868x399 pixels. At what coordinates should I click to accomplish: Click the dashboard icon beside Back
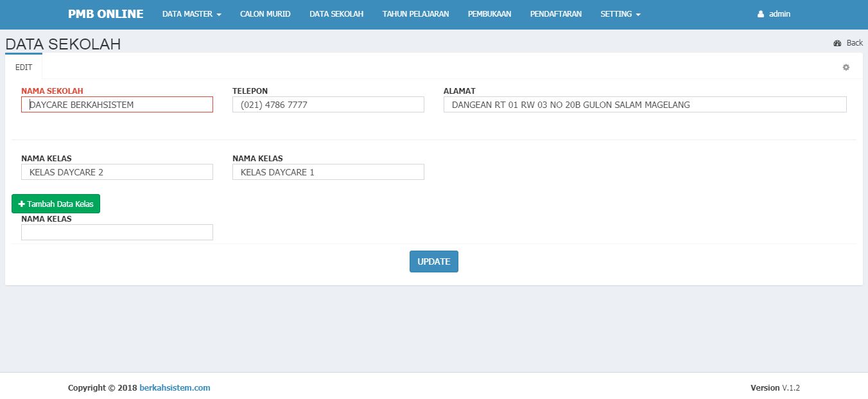pyautogui.click(x=837, y=43)
